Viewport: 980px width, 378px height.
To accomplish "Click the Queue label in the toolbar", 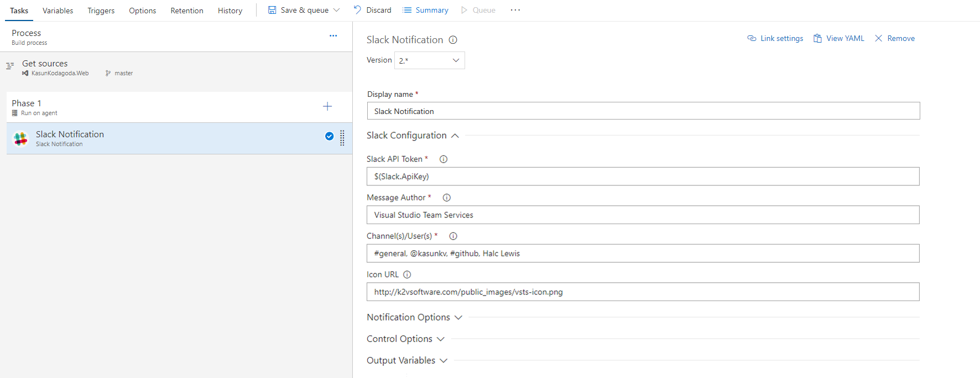I will point(484,10).
